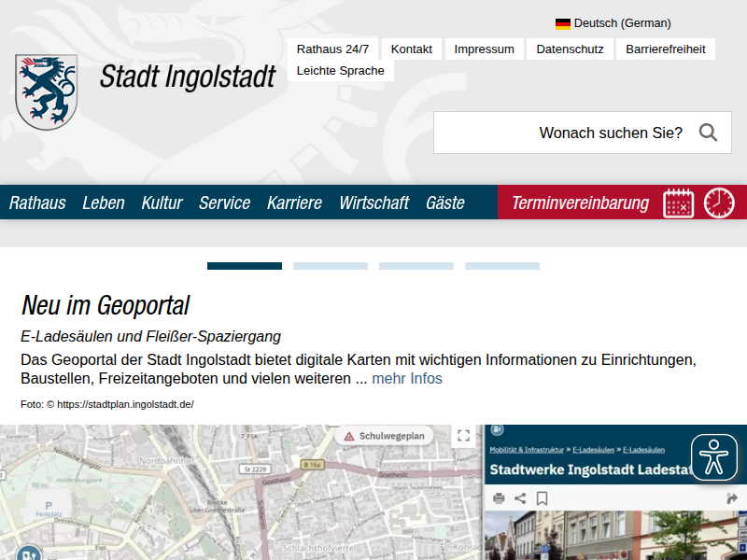Click the Mobilität & Infrastruktur breadcrumb
Image resolution: width=747 pixels, height=560 pixels.
(527, 450)
